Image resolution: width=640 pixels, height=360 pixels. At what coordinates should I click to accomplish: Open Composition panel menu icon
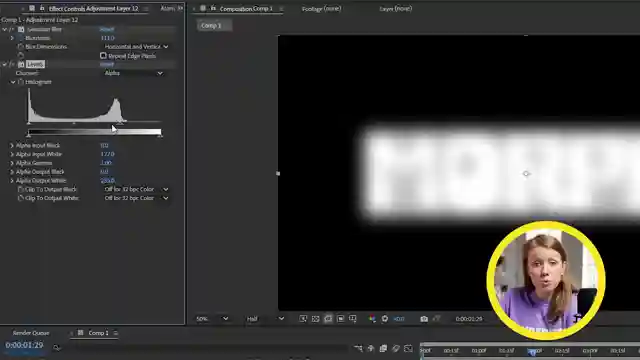click(x=281, y=9)
